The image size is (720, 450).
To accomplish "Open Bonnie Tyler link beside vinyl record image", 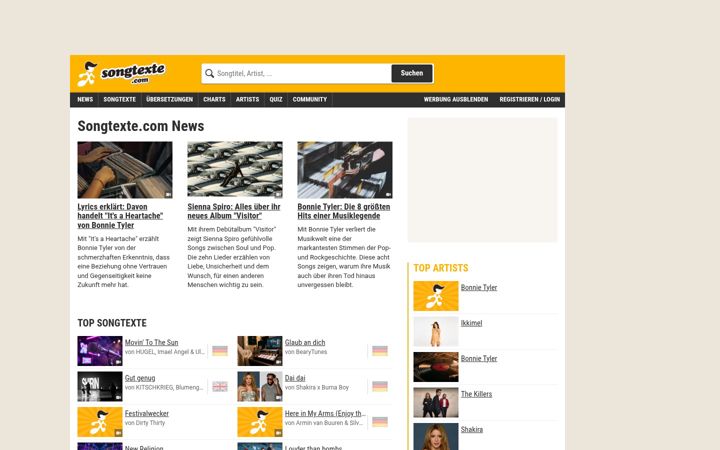I will point(479,359).
